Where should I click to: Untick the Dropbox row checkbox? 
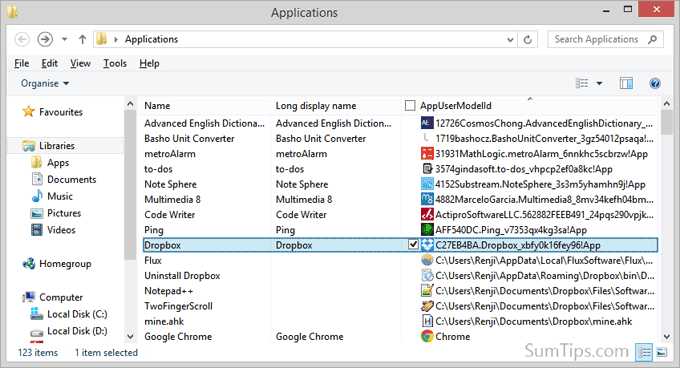click(x=413, y=244)
